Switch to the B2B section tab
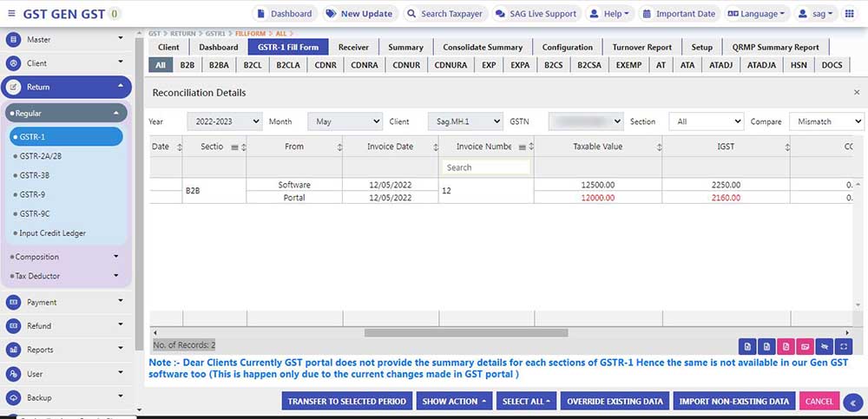 point(187,65)
